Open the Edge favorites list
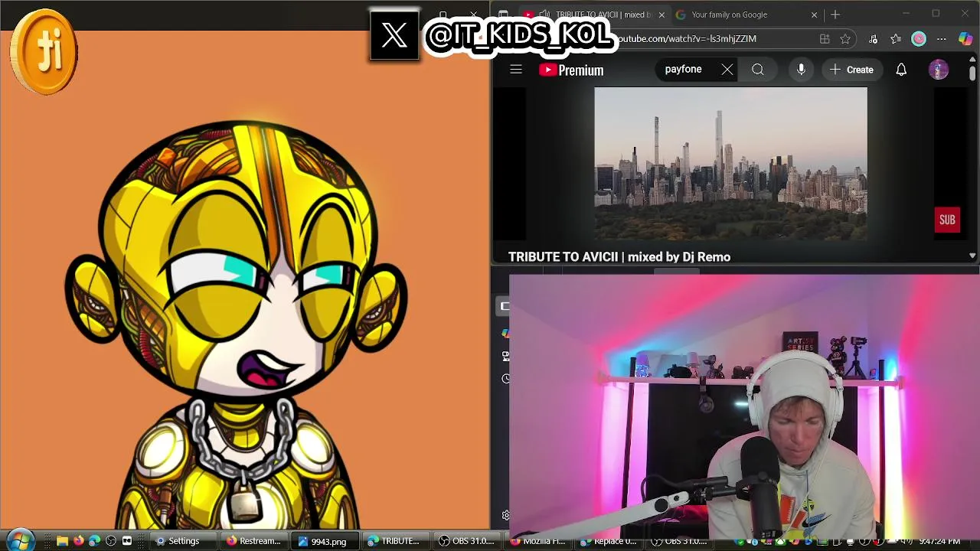This screenshot has width=980, height=551. pos(896,39)
